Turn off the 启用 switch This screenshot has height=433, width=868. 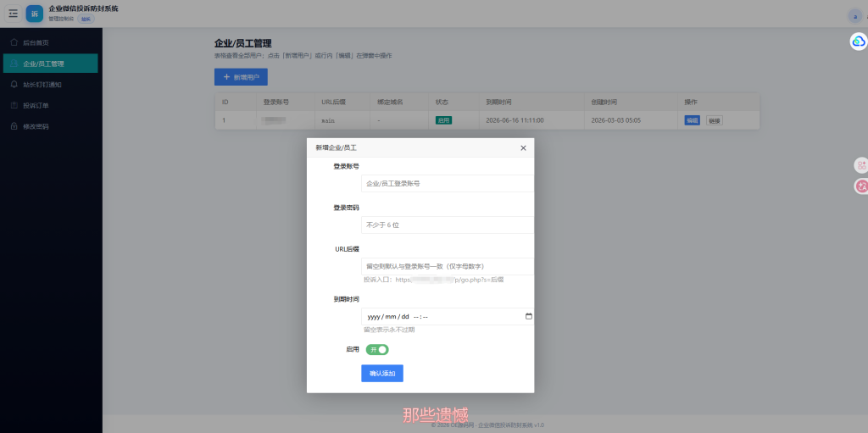(x=377, y=350)
